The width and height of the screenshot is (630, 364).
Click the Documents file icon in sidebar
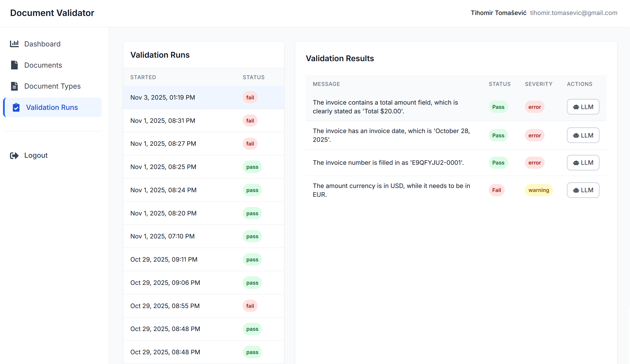point(14,65)
